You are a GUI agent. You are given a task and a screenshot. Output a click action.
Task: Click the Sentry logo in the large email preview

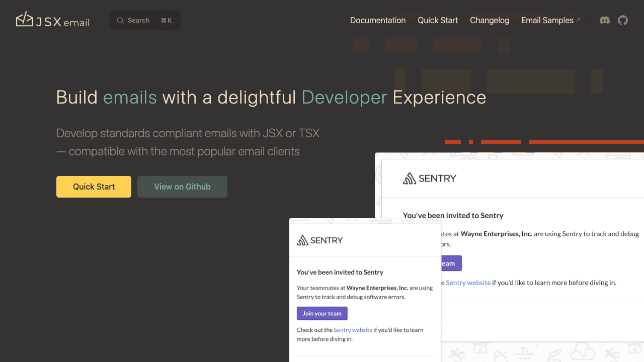tap(429, 178)
